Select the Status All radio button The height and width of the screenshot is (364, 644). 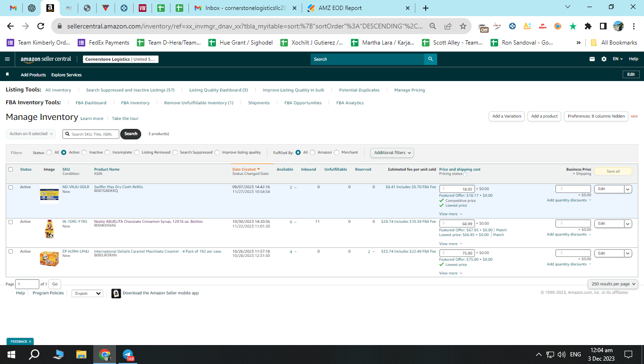49,153
